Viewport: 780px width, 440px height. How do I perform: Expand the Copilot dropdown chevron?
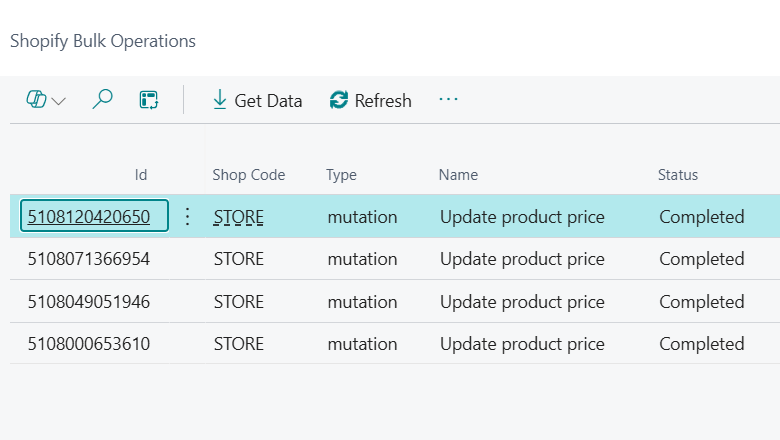tap(59, 101)
